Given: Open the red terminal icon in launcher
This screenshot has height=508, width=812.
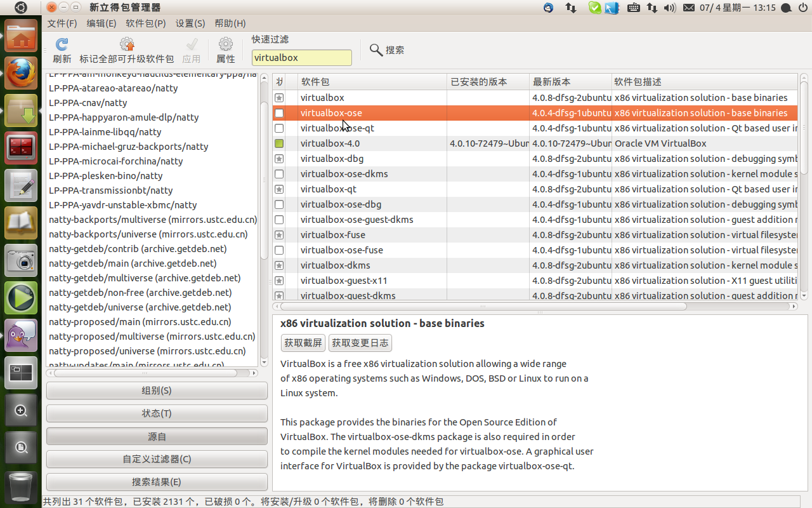Looking at the screenshot, I should click(x=21, y=148).
